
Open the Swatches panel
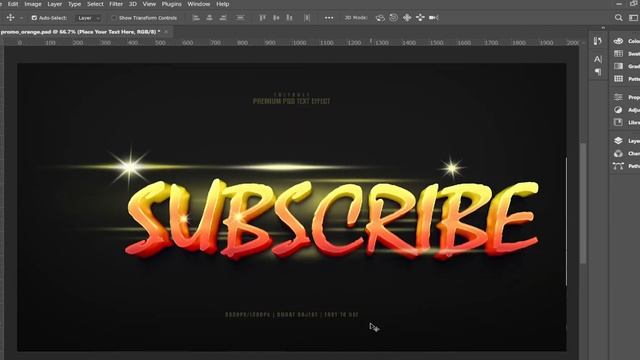626,53
